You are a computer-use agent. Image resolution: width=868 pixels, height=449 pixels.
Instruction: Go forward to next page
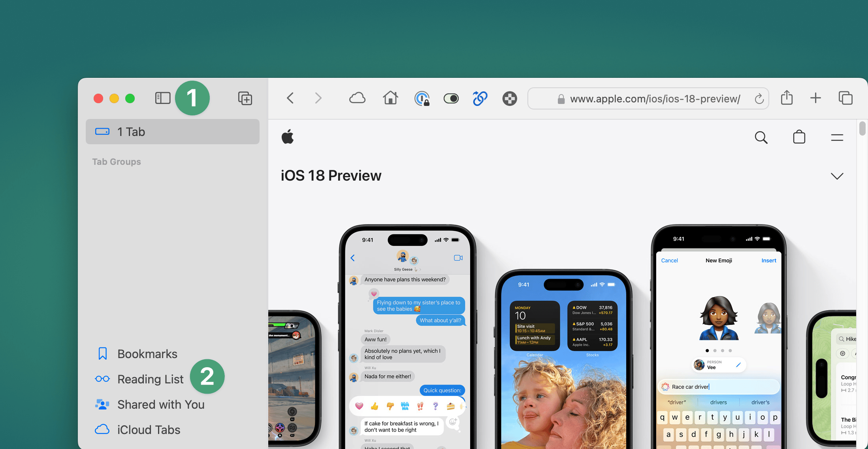click(318, 98)
